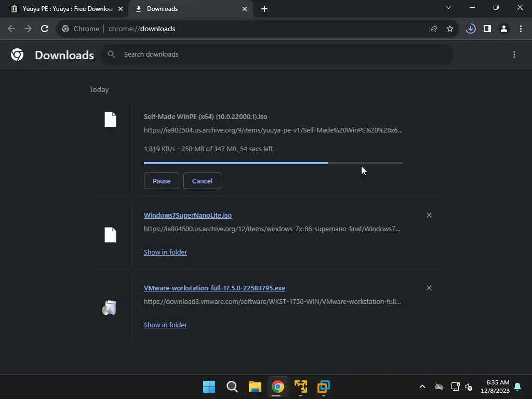The height and width of the screenshot is (399, 532).
Task: Open the clock and date panel
Action: coord(495,387)
